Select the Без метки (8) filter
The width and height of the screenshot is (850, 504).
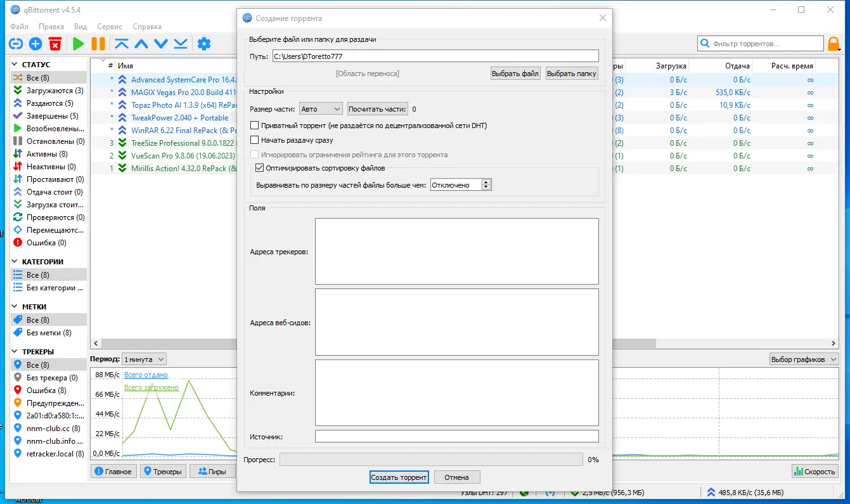[x=48, y=333]
